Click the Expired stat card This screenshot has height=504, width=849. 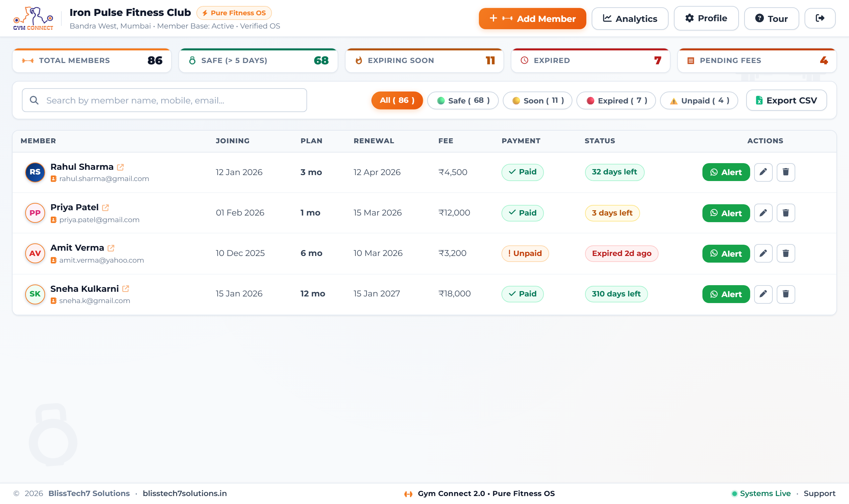coord(591,60)
